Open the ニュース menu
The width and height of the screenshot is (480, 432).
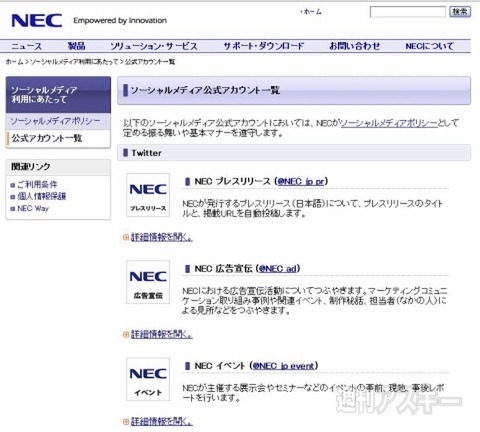(x=27, y=46)
